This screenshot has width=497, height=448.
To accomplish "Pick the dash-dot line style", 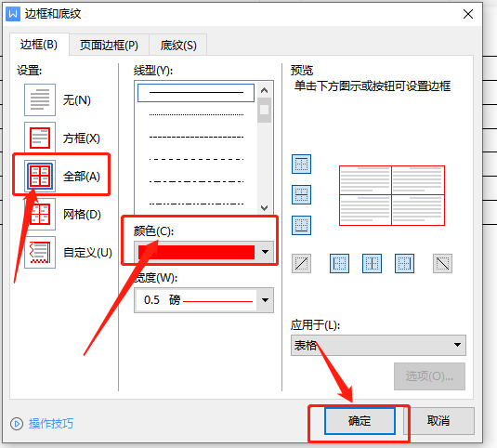I will click(196, 181).
